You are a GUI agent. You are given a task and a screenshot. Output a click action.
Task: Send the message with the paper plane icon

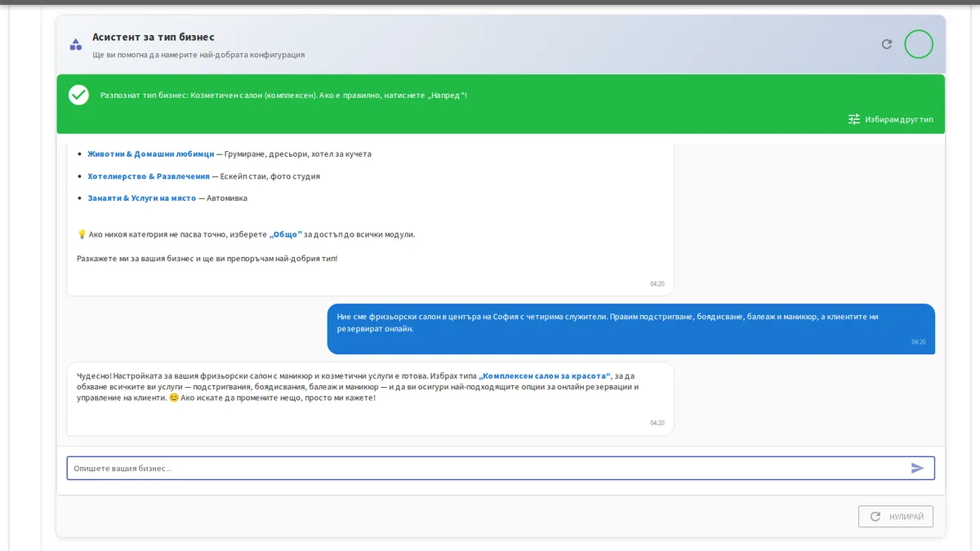pos(918,468)
